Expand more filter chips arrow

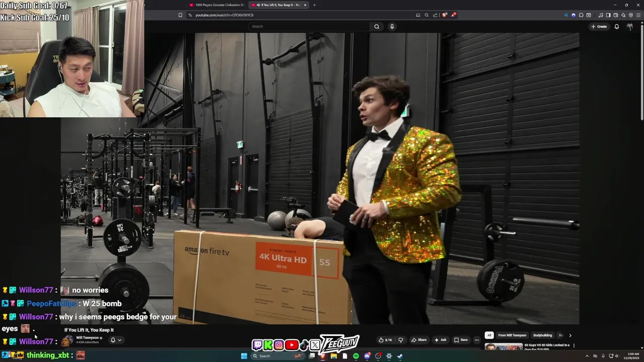click(570, 335)
